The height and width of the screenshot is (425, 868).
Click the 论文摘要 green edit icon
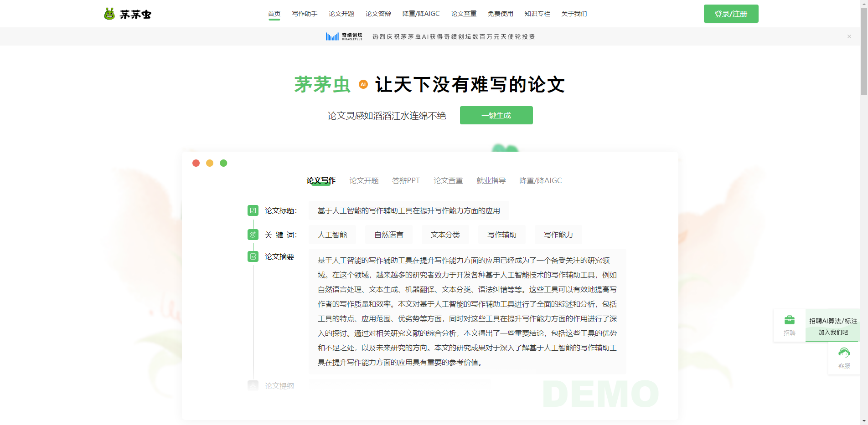coord(253,256)
